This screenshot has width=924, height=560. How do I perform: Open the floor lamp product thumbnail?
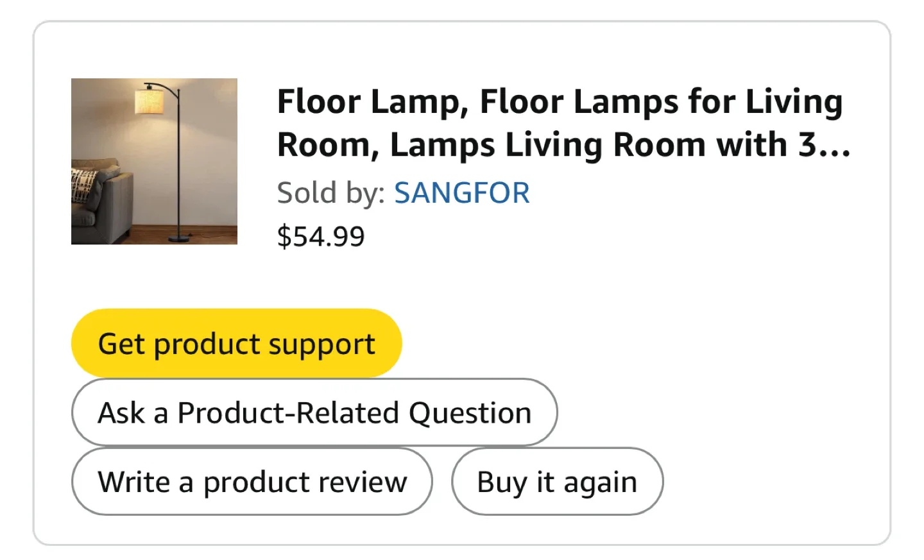click(x=154, y=161)
